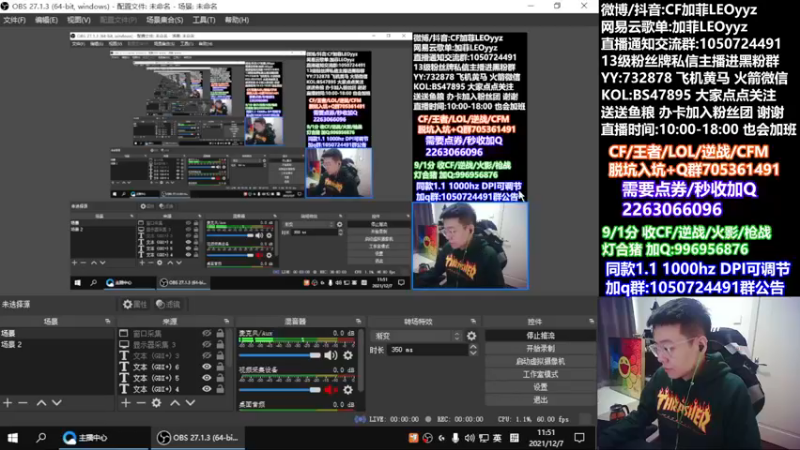Float the Controls dock panel
The height and width of the screenshot is (450, 800).
click(x=591, y=321)
